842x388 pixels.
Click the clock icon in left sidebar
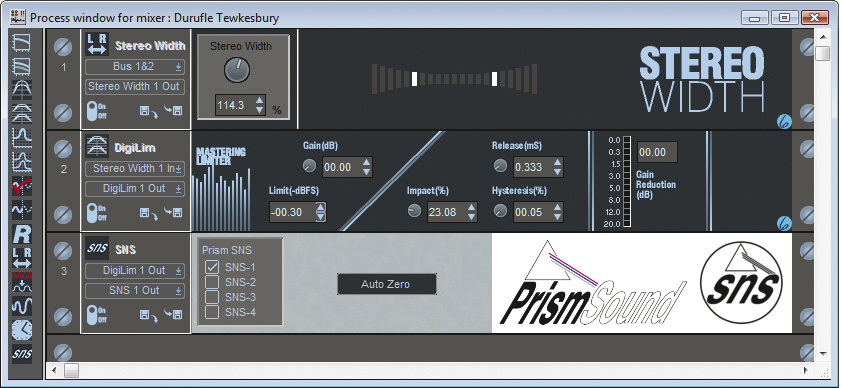tap(22, 330)
